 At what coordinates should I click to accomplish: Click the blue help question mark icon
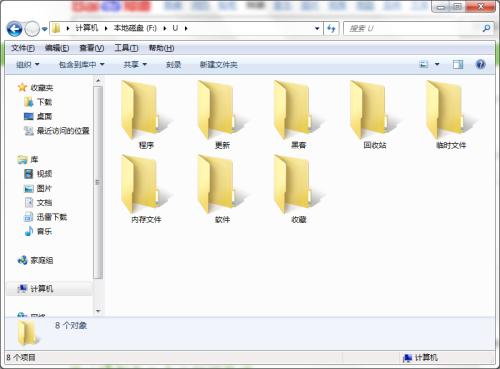tap(480, 64)
